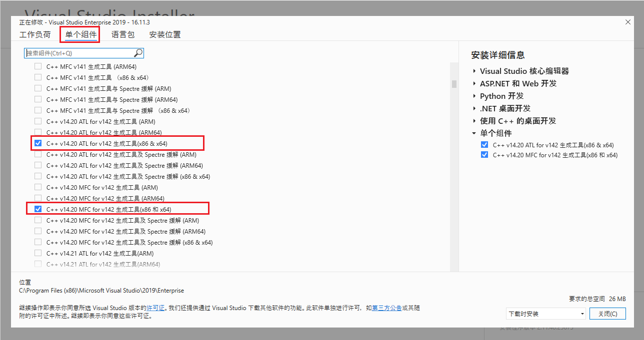Viewport: 644px width, 340px height.
Task: Open the 语言包 tab
Action: pos(123,34)
